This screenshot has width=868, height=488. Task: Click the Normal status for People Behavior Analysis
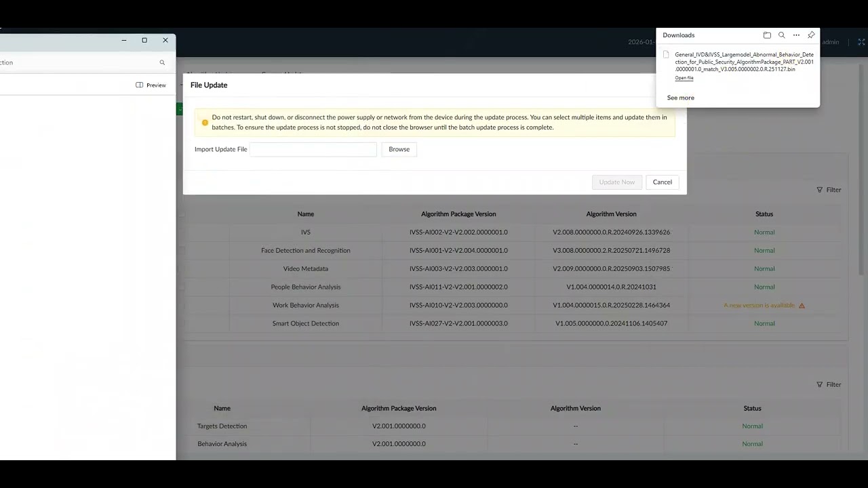point(764,287)
